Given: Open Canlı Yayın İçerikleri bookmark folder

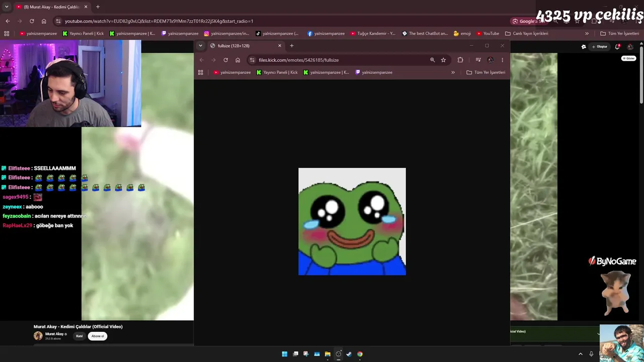Looking at the screenshot, I should point(527,34).
